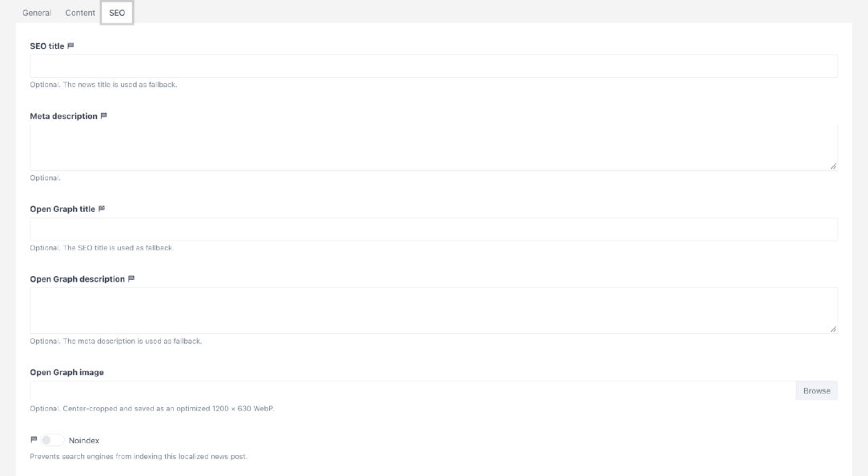Click the Open Graph image file field
This screenshot has width=868, height=476.
point(412,391)
